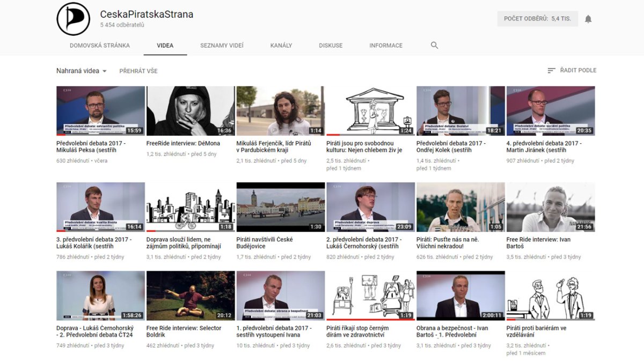The image size is (644, 362).
Task: Click the 5 454 odběratelů subscriber count
Action: pos(122,25)
